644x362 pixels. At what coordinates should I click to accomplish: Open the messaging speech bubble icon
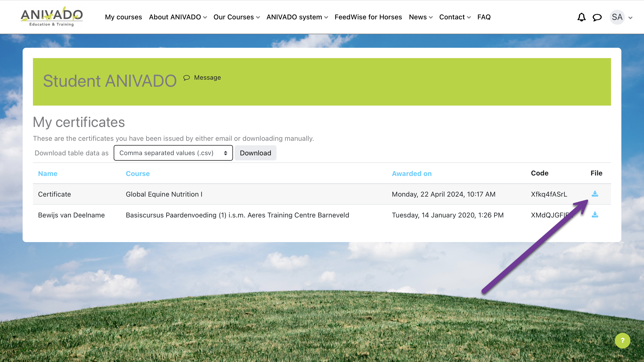tap(597, 17)
